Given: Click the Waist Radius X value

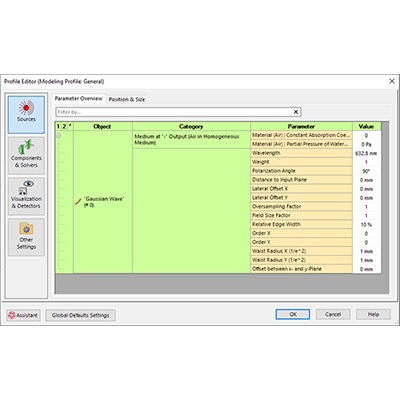Looking at the screenshot, I should click(366, 251).
